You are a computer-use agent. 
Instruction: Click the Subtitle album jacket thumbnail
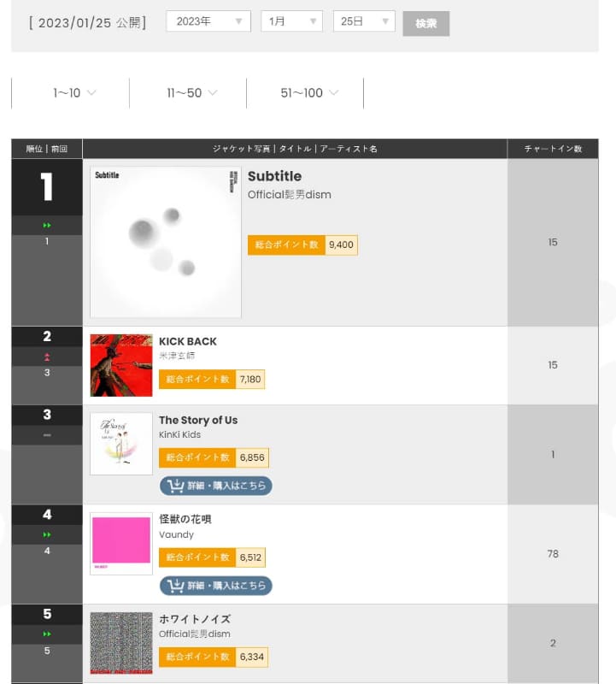click(165, 239)
